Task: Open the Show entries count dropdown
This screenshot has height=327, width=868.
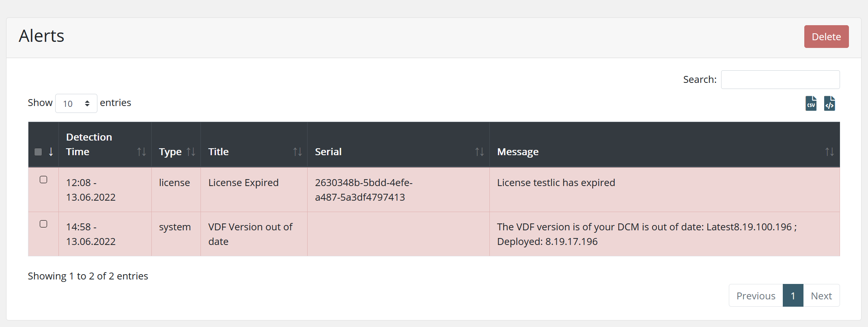Action: tap(76, 104)
